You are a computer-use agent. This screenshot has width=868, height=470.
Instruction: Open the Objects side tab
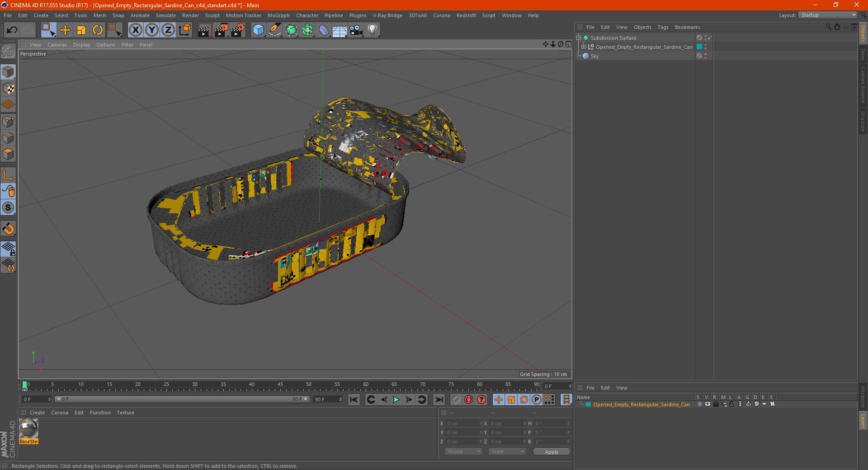tap(863, 34)
